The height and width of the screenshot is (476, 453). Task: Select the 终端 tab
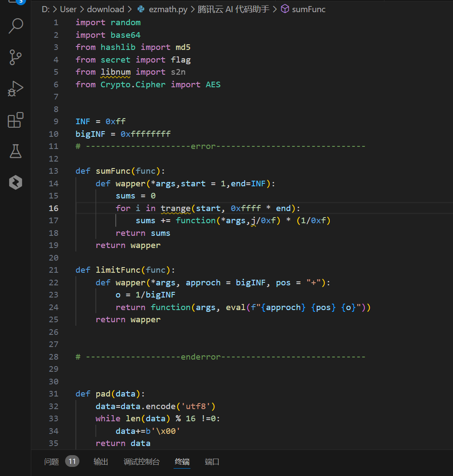point(182,462)
